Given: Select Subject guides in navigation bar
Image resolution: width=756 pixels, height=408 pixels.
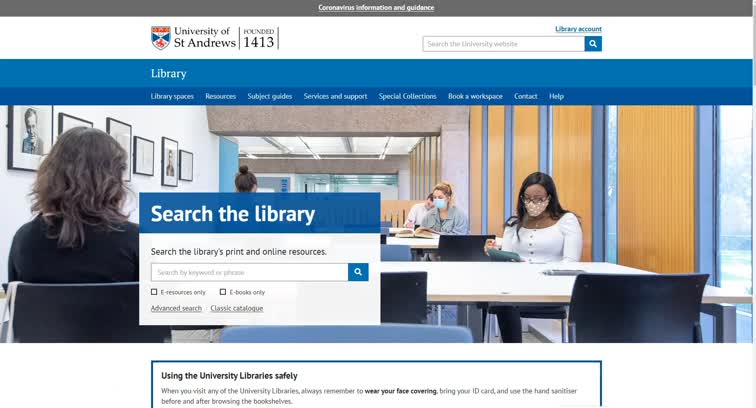Looking at the screenshot, I should point(270,96).
